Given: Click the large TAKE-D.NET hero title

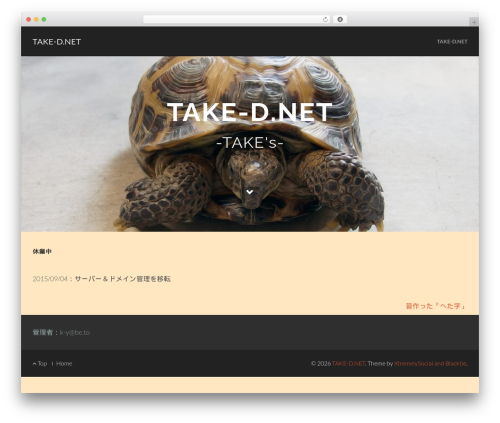Looking at the screenshot, I should 250,112.
